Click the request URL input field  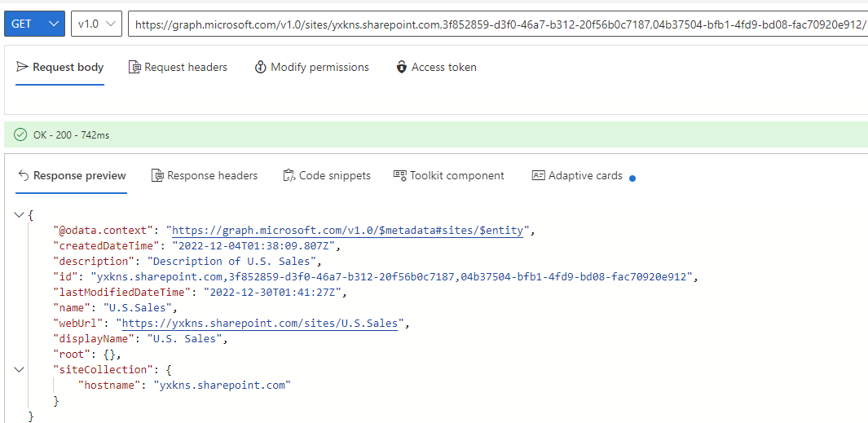pyautogui.click(x=498, y=24)
